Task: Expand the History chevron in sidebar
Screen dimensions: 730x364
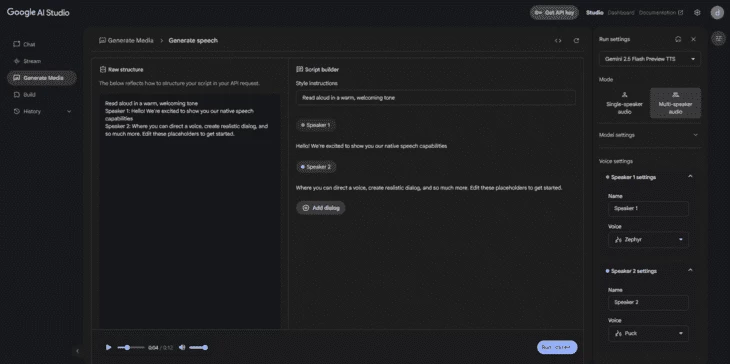Action: [69, 111]
